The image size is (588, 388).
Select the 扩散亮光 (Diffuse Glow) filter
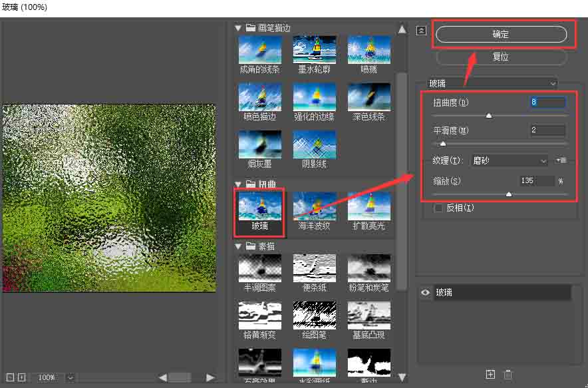[x=368, y=210]
